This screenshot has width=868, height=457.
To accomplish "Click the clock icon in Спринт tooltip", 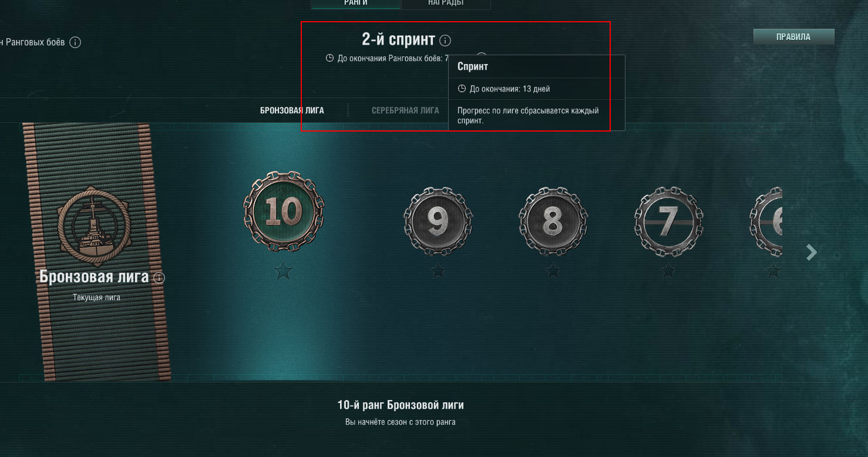I will click(x=462, y=89).
